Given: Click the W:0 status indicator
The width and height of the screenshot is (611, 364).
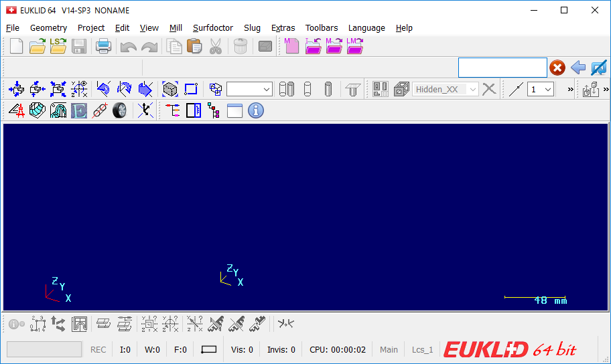Looking at the screenshot, I should 152,349.
